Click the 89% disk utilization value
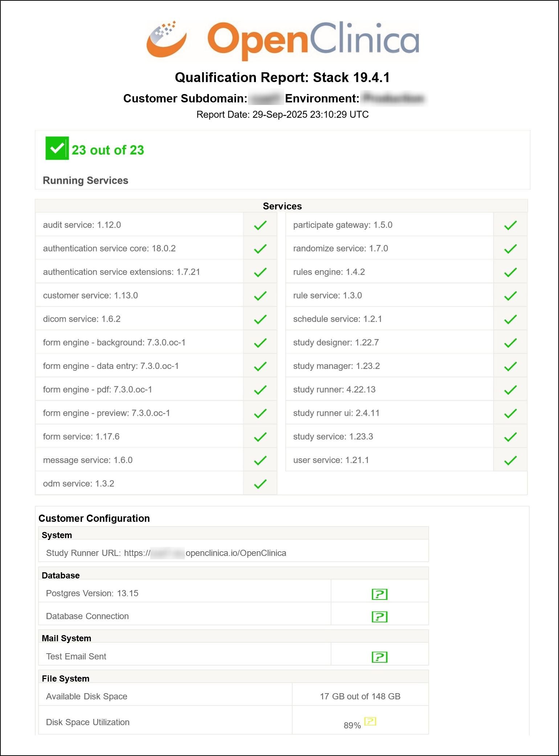 (352, 725)
